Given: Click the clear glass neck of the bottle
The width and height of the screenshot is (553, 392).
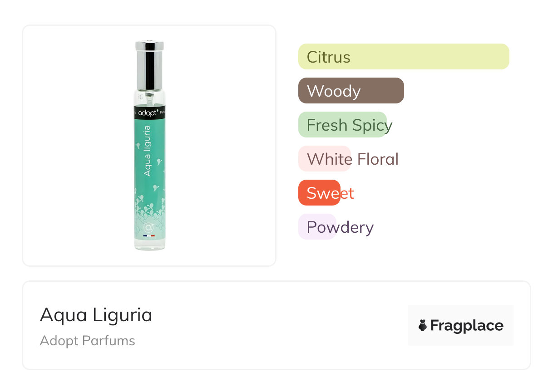Looking at the screenshot, I should [149, 98].
